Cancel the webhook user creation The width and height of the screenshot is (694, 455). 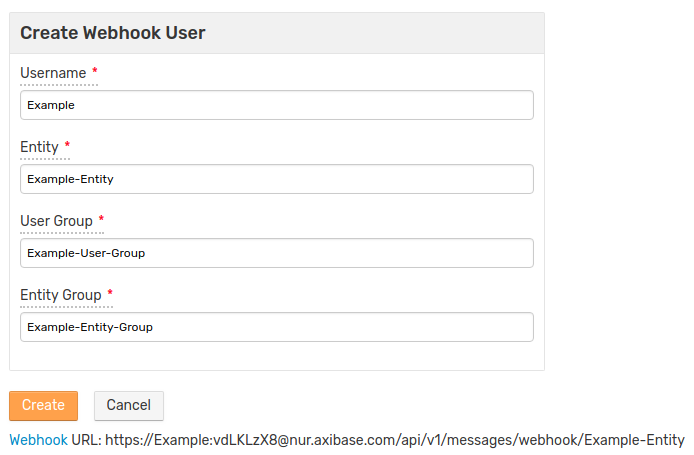click(x=129, y=405)
